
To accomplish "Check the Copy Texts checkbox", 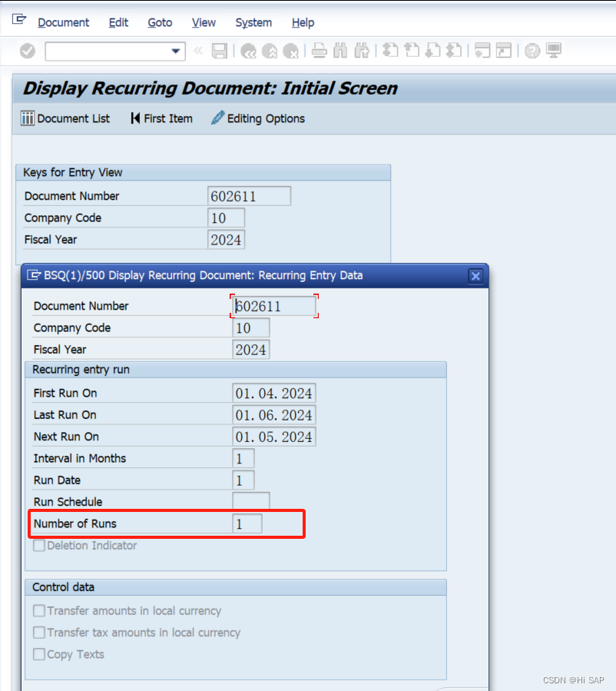I will point(38,654).
